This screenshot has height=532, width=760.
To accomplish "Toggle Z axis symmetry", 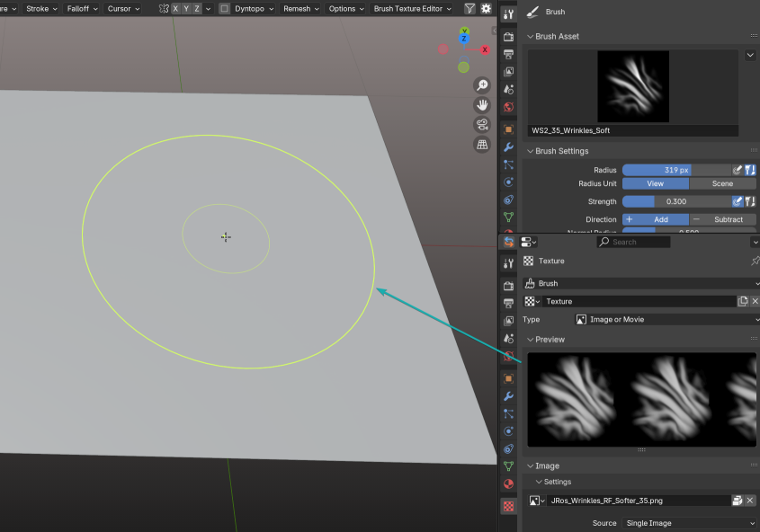I will (x=197, y=9).
